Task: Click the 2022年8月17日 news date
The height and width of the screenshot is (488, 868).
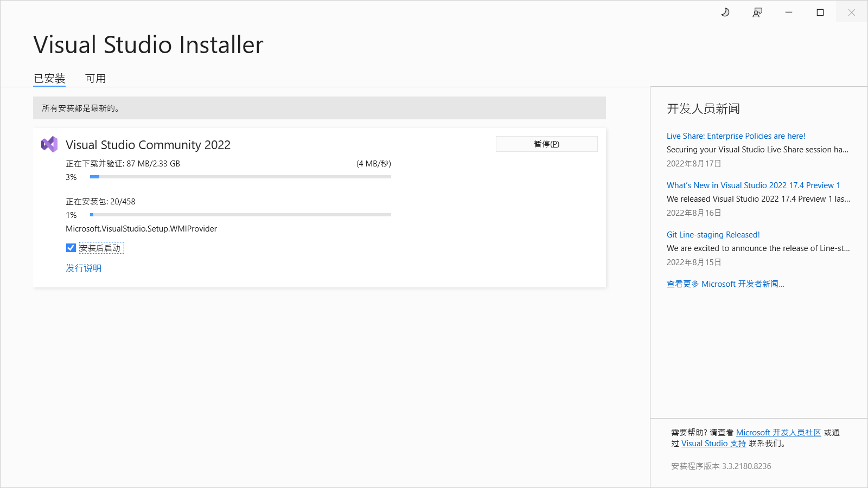Action: 694,164
